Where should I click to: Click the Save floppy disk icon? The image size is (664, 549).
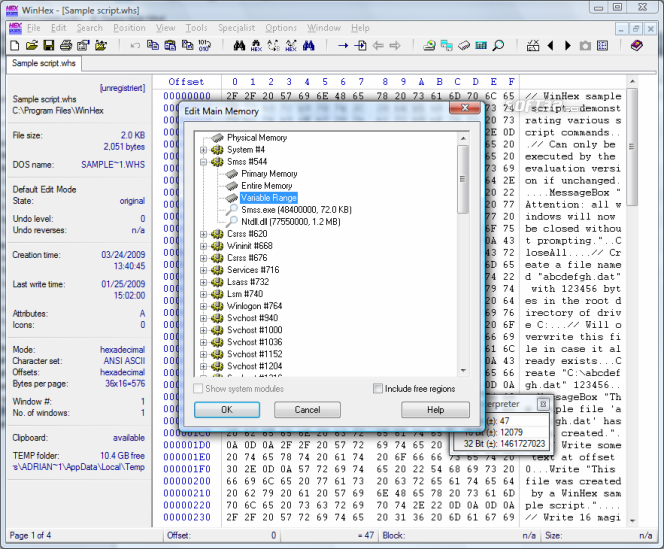[x=49, y=45]
